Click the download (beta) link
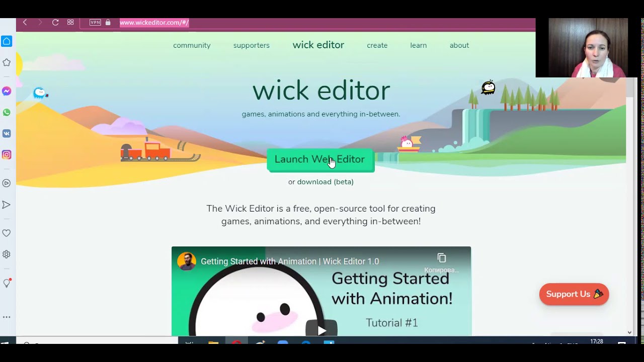The height and width of the screenshot is (362, 644). 326,182
